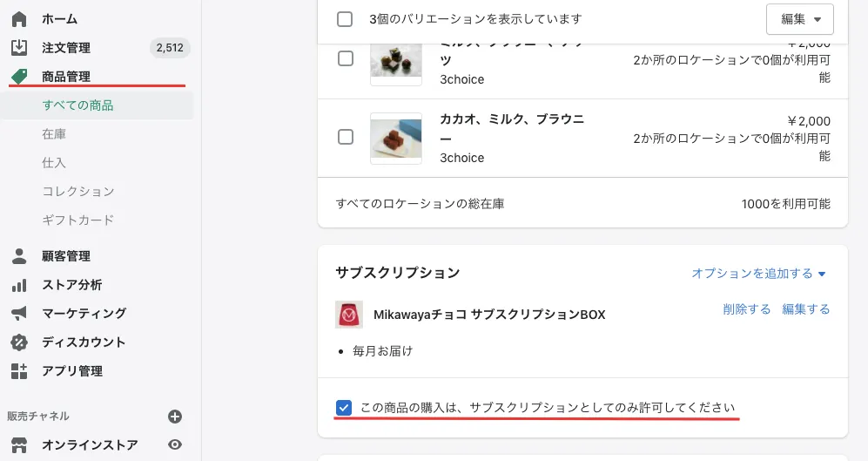Open 在庫 in the products submenu
This screenshot has height=461, width=868.
point(54,134)
